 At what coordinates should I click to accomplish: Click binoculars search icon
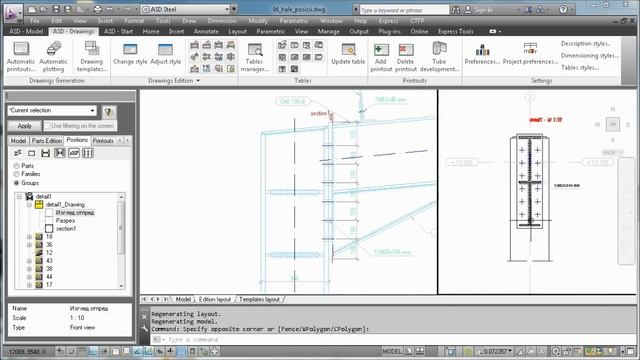456,9
